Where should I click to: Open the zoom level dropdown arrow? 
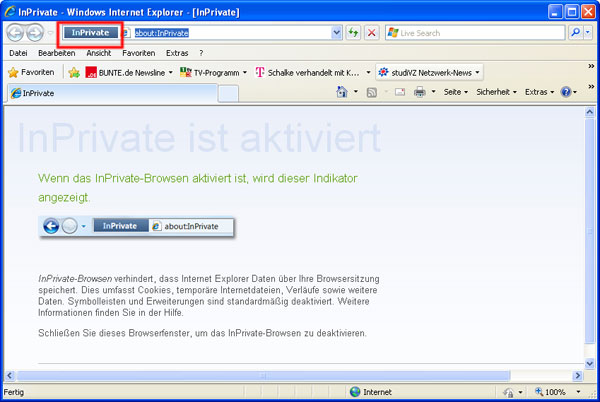578,392
